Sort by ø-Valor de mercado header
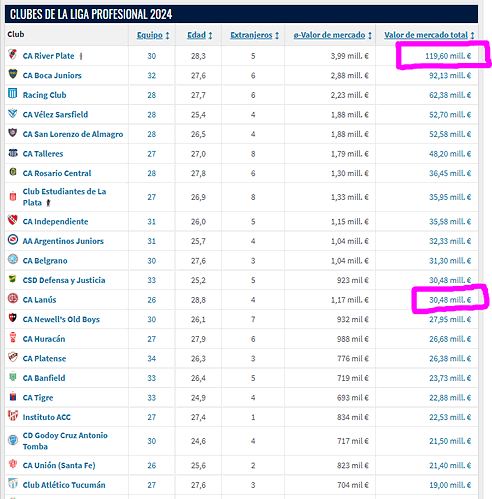Image resolution: width=492 pixels, height=499 pixels. [x=332, y=35]
